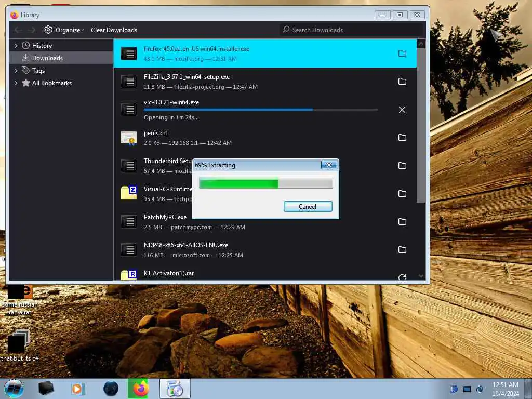Image resolution: width=532 pixels, height=399 pixels.
Task: Click the PatchMyPC.exe file icon
Action: pos(129,221)
